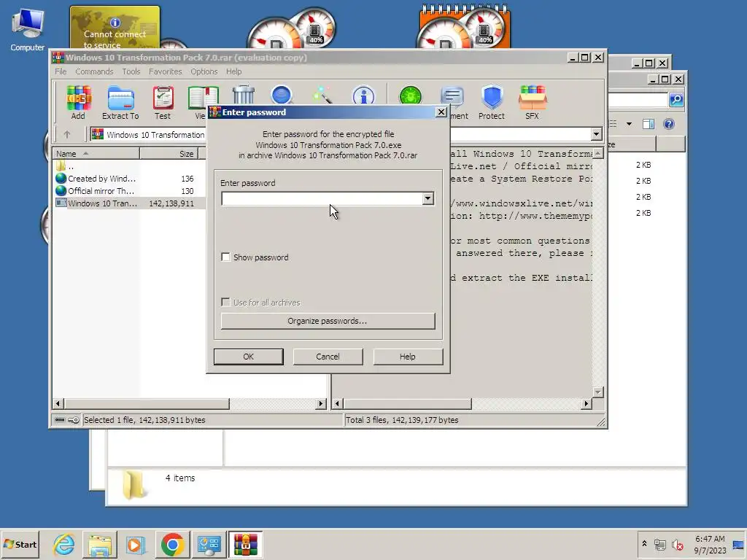This screenshot has width=747, height=560.
Task: Click the Extract To toolbar icon
Action: 120,102
